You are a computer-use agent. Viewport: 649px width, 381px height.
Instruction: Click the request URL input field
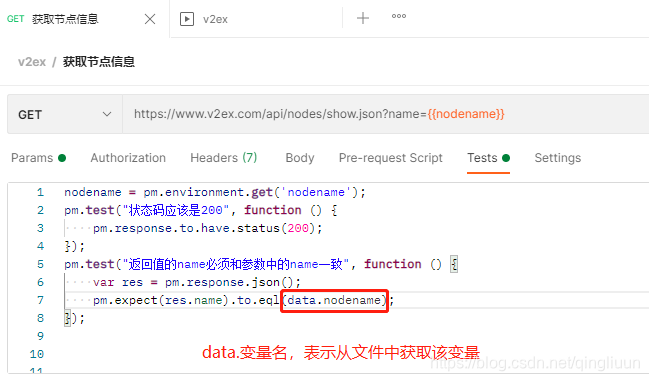[x=386, y=114]
